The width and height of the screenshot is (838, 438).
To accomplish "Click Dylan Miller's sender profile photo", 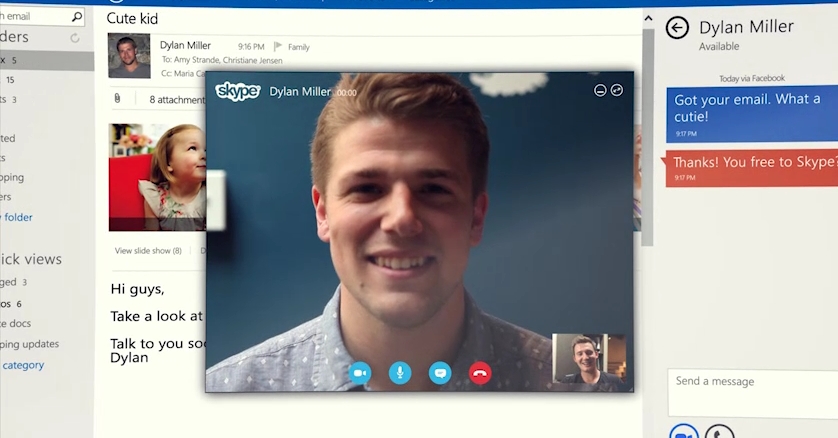I will pyautogui.click(x=129, y=56).
